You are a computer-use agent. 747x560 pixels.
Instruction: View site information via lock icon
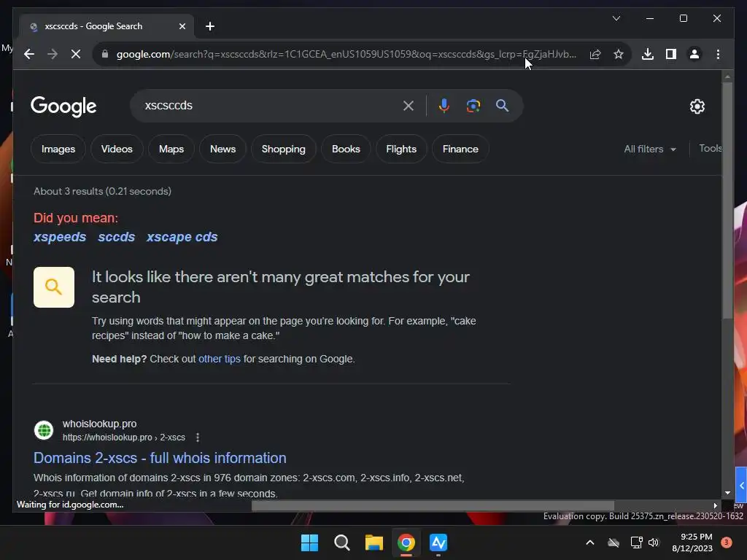point(105,54)
